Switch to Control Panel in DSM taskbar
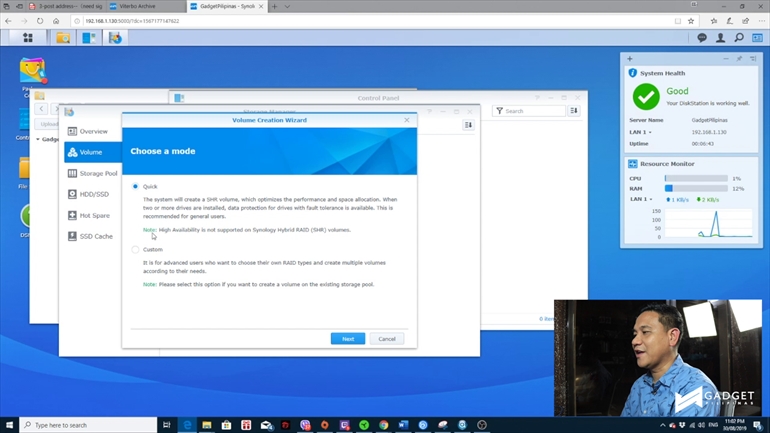The width and height of the screenshot is (770, 433). click(x=89, y=38)
